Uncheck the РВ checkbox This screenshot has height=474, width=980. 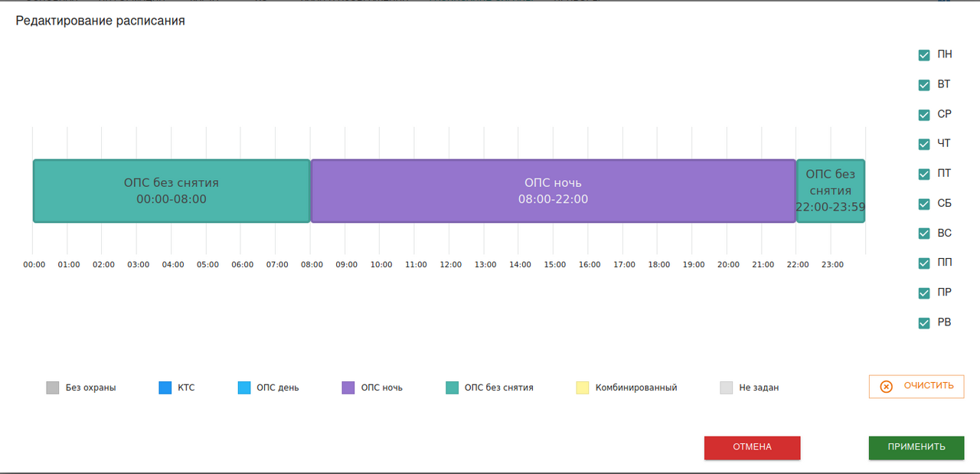pos(924,323)
